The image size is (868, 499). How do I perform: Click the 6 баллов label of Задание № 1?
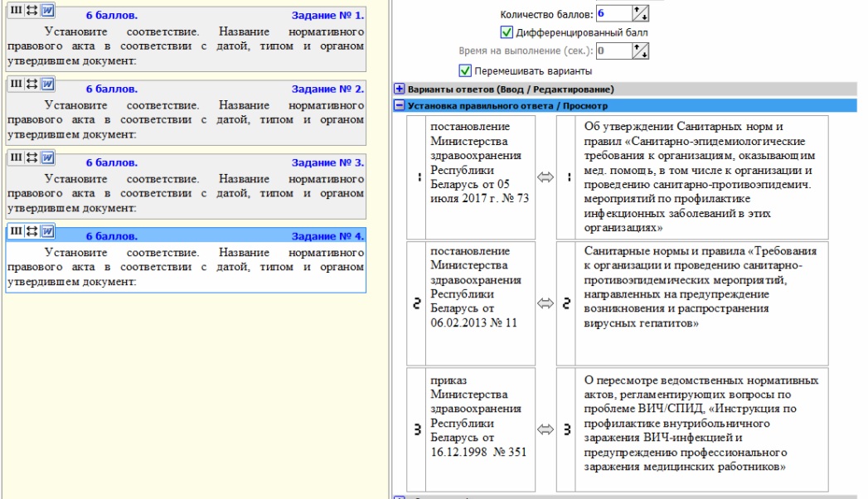pyautogui.click(x=111, y=16)
